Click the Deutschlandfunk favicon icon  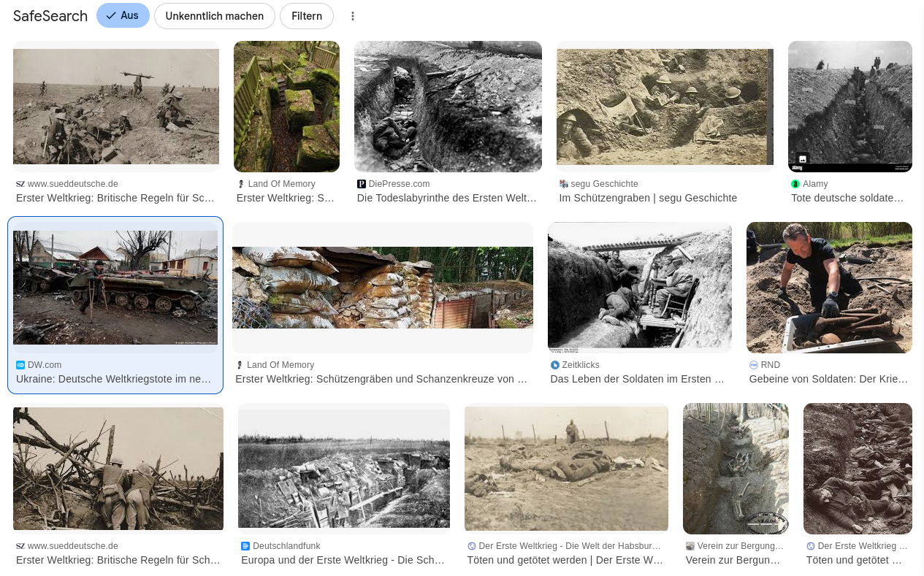245,546
